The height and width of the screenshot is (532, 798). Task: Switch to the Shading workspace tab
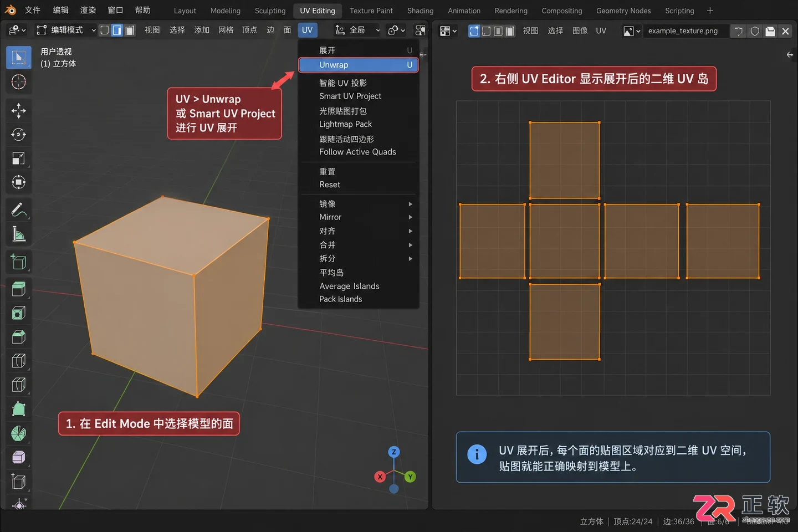click(x=420, y=11)
